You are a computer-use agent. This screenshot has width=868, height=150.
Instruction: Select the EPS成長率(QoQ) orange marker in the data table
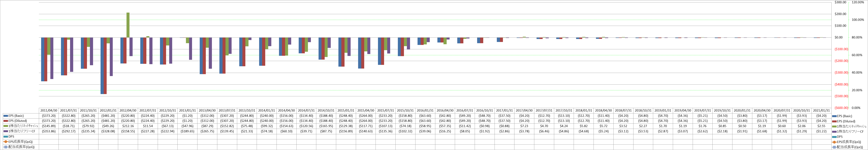pyautogui.click(x=5, y=142)
